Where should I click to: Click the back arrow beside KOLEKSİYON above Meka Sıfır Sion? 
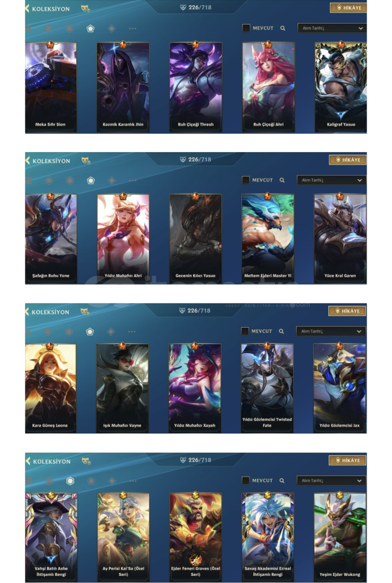[x=27, y=8]
